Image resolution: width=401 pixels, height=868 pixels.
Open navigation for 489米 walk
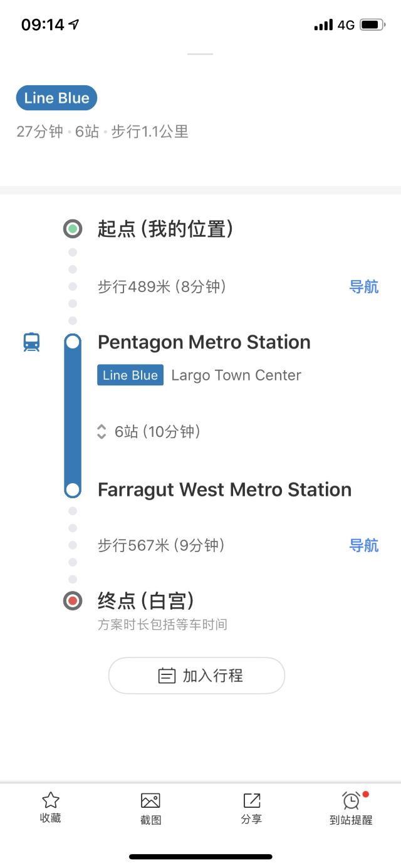tap(364, 286)
